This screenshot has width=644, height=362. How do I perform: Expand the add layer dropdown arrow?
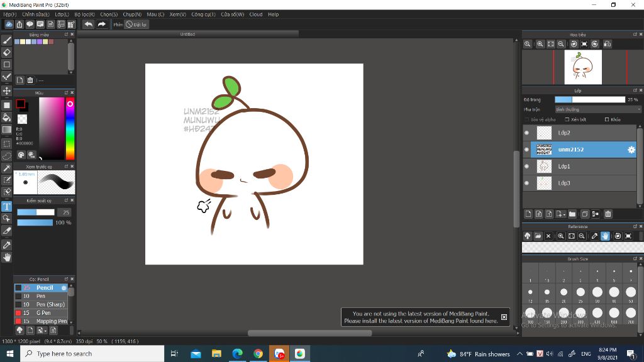pos(563,214)
